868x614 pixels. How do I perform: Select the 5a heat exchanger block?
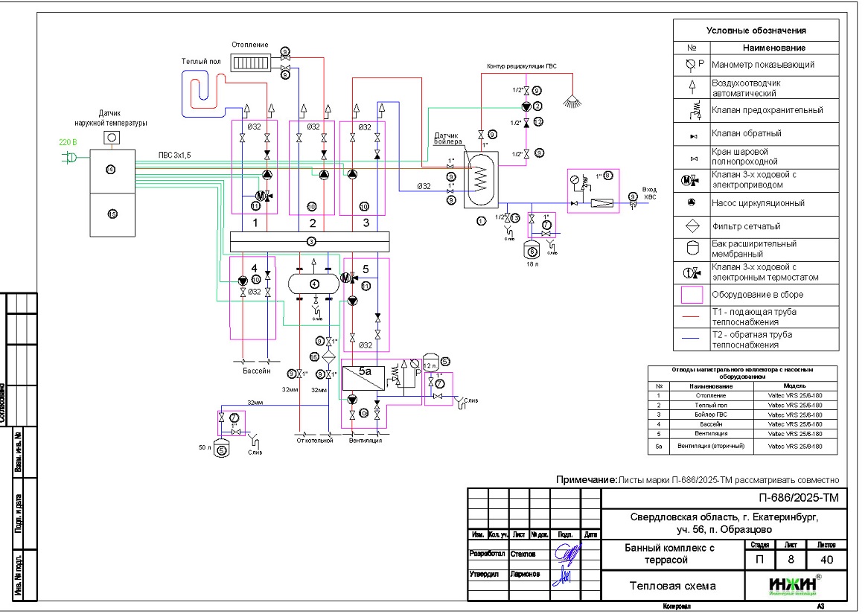tap(365, 378)
